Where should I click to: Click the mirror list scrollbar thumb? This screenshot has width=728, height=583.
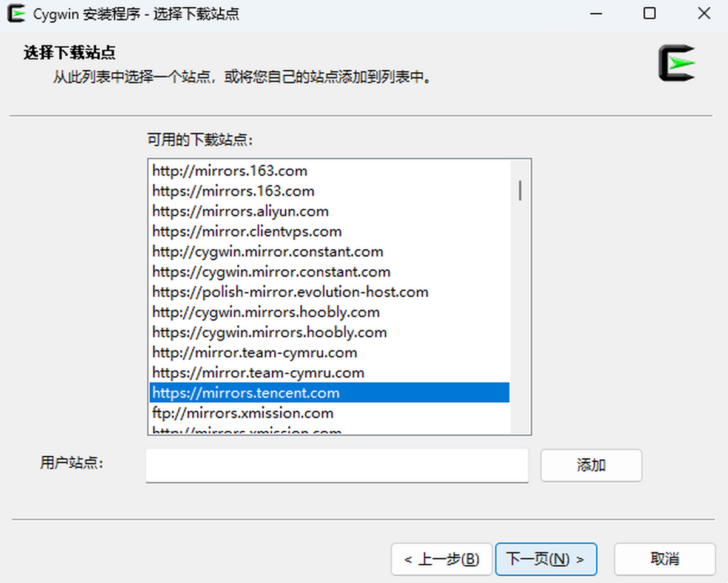[x=520, y=190]
